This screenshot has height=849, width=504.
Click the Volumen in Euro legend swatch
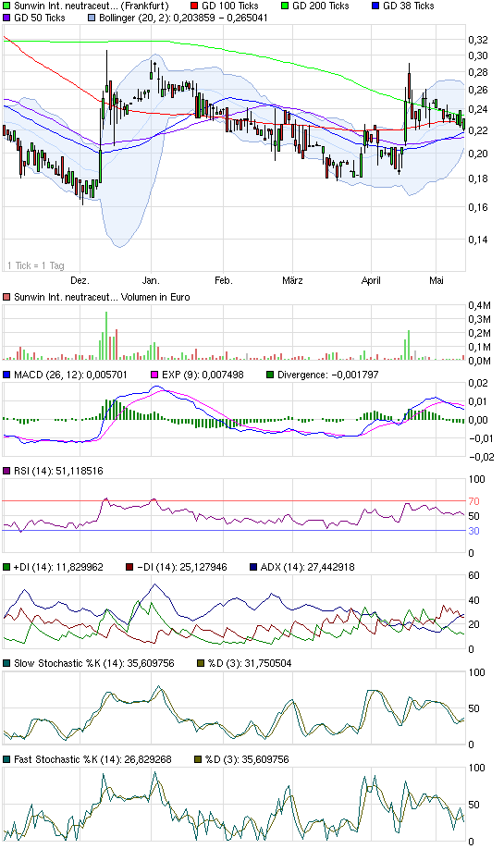[6, 297]
